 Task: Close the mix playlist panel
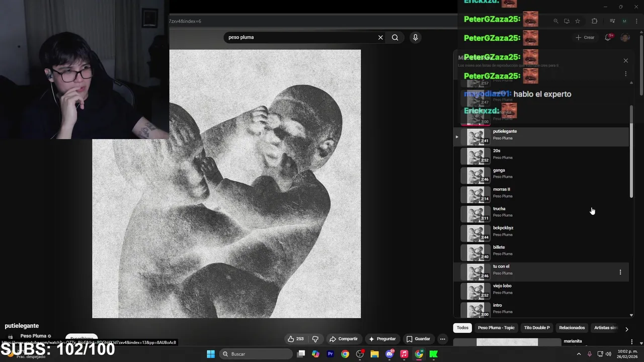(625, 60)
